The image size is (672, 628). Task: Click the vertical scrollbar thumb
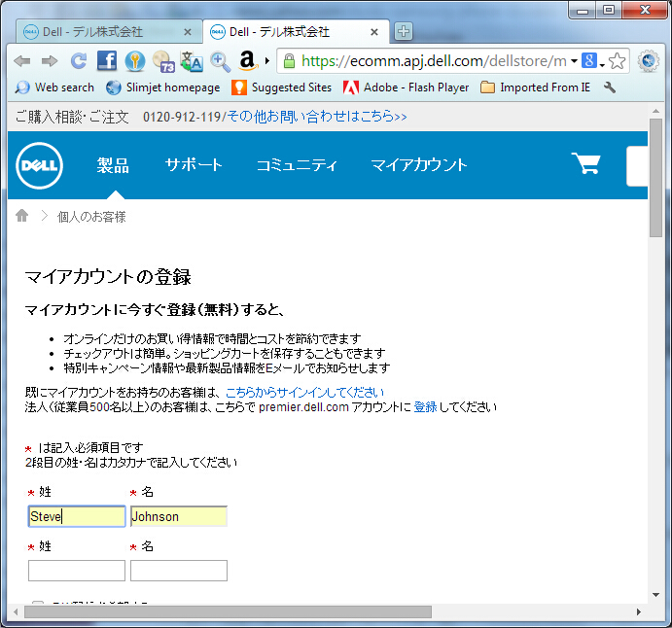[655, 178]
